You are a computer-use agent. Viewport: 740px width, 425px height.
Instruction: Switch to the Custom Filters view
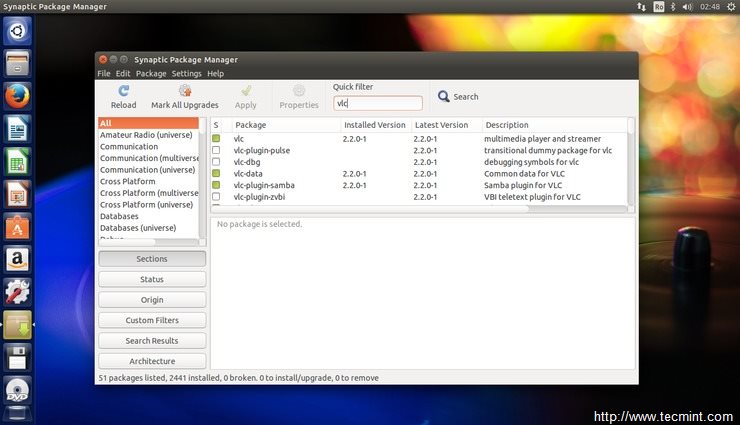(x=152, y=320)
